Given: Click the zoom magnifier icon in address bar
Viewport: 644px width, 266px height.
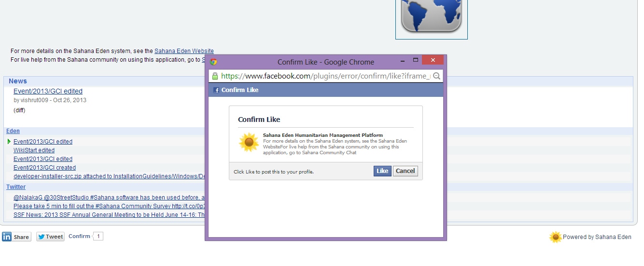Looking at the screenshot, I should coord(436,76).
